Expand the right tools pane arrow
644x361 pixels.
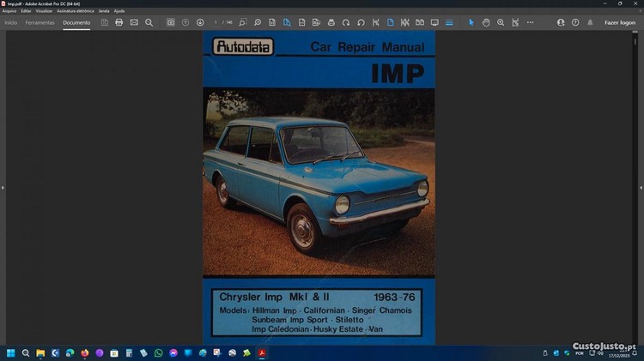click(x=641, y=187)
